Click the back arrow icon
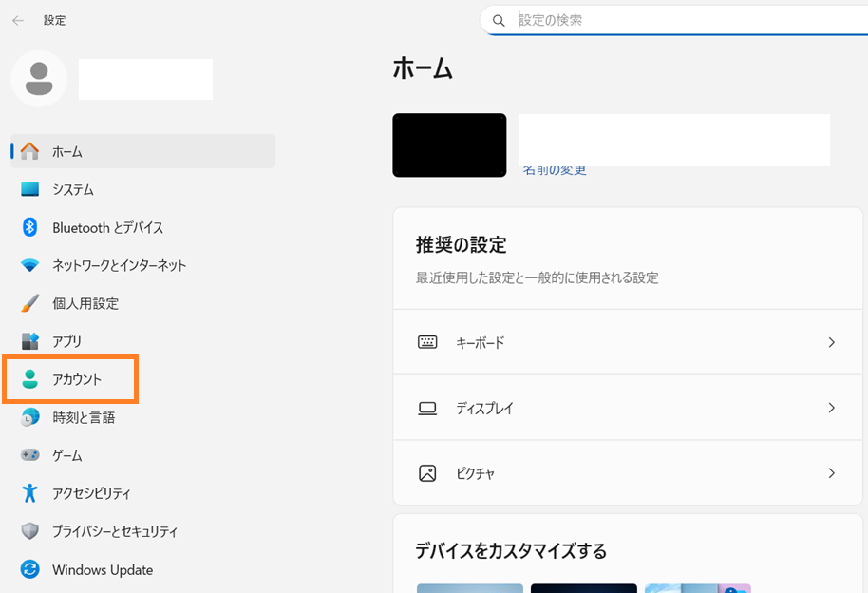 18,21
